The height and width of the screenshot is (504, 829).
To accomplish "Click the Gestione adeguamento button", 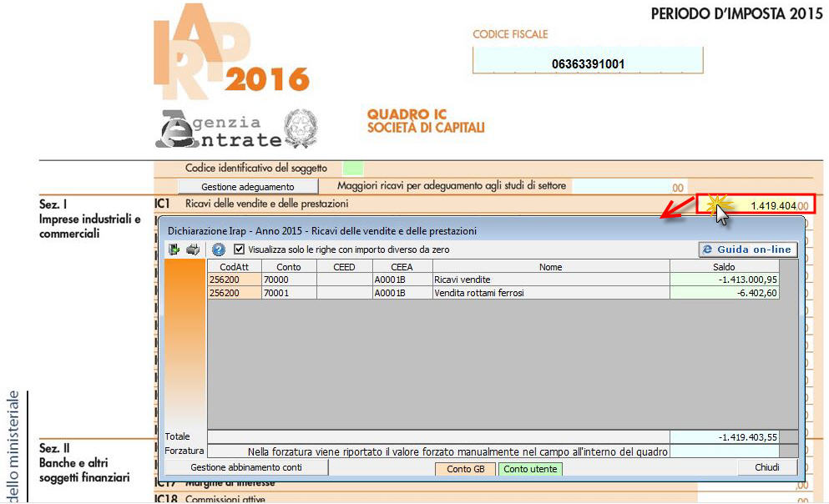I will tap(247, 186).
